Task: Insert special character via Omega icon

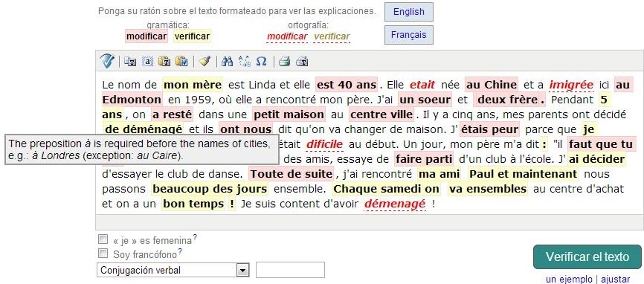Action: [x=261, y=62]
